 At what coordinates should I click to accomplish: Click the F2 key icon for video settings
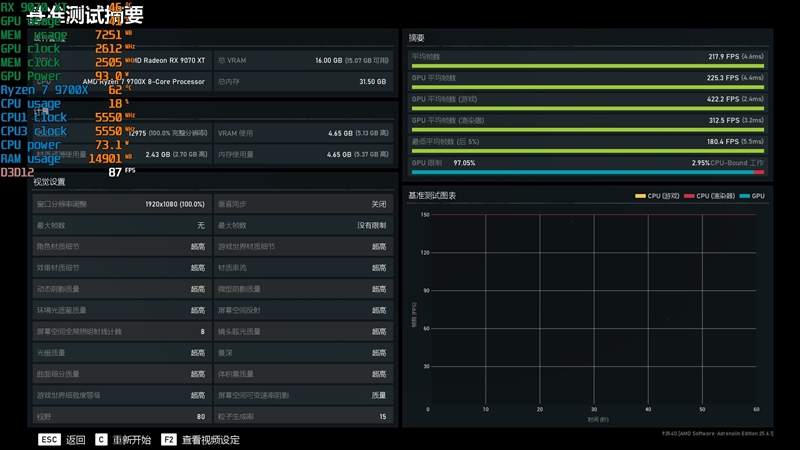pyautogui.click(x=168, y=440)
